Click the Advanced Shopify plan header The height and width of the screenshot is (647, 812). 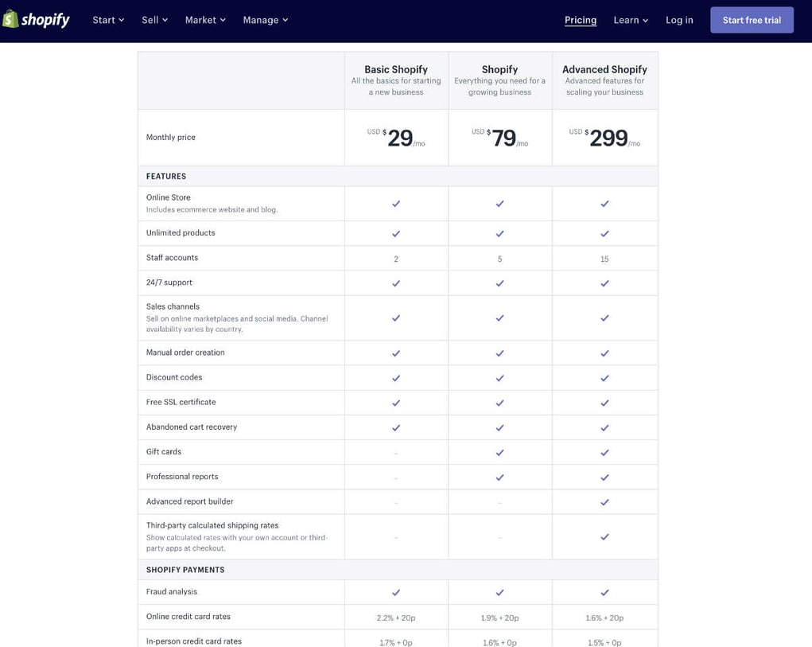[604, 69]
